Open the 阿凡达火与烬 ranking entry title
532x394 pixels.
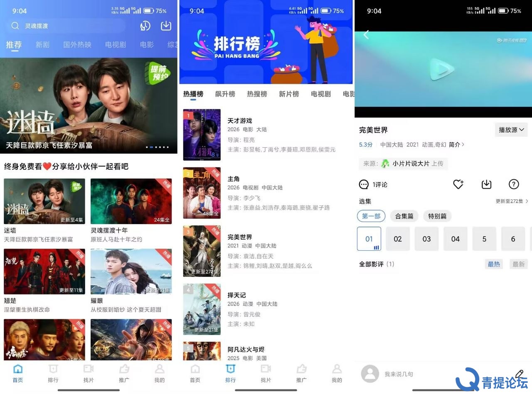[246, 350]
